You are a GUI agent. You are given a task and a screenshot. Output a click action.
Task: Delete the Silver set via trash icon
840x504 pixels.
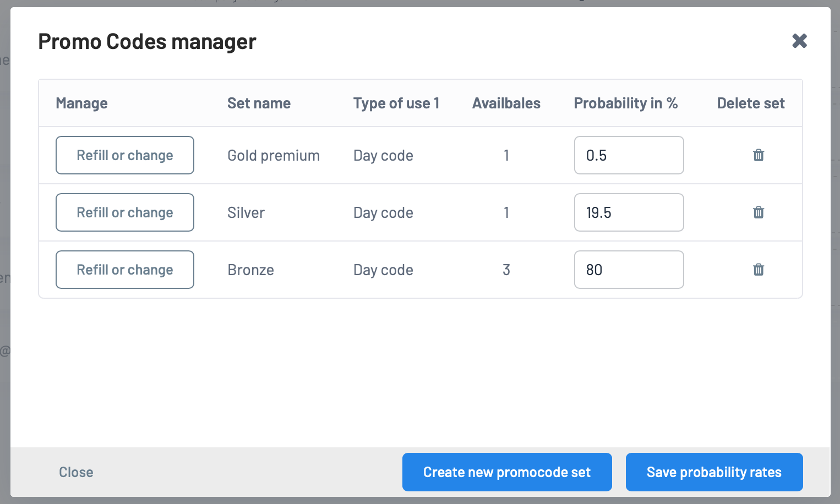click(759, 212)
